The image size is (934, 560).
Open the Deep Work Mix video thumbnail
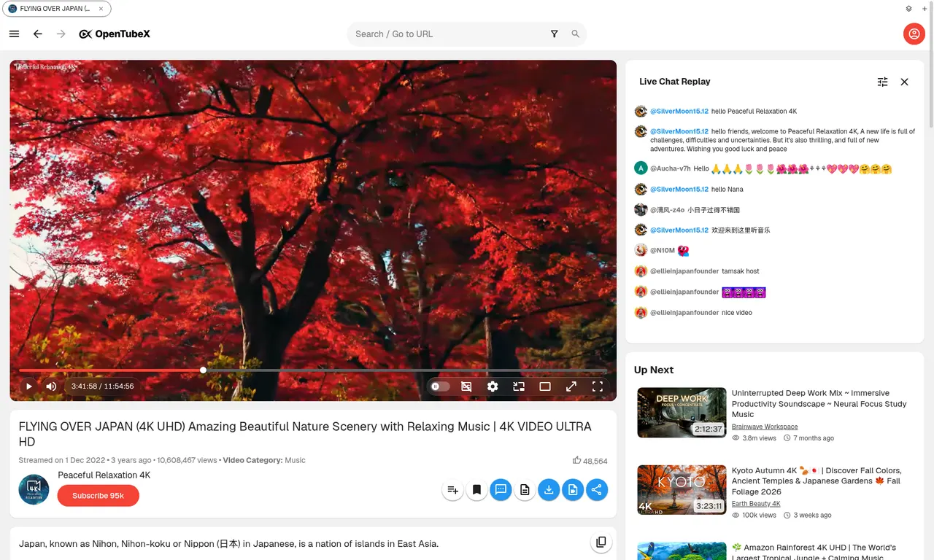(x=682, y=413)
